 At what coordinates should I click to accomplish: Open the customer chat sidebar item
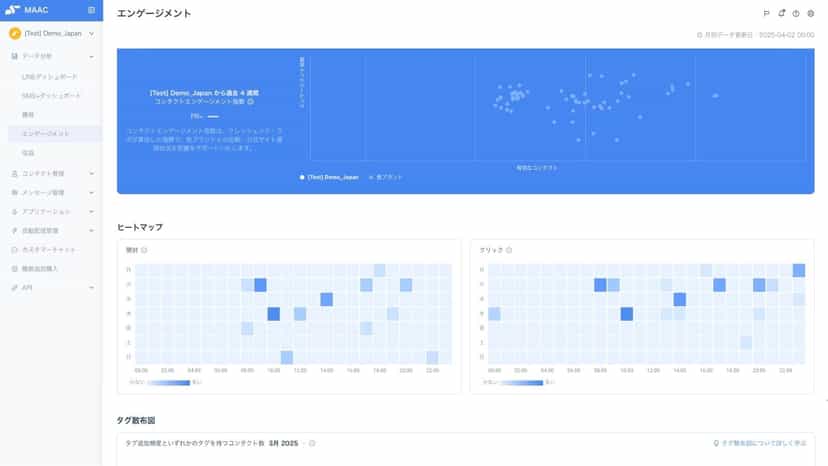pyautogui.click(x=49, y=249)
